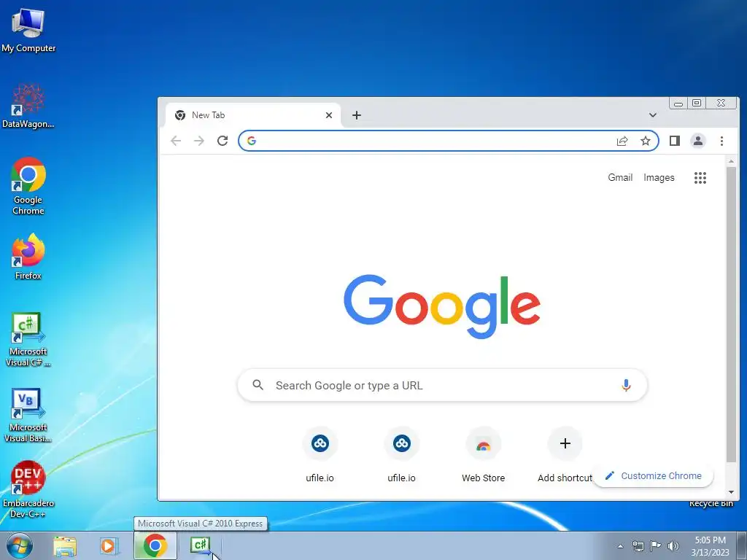The width and height of the screenshot is (747, 560).
Task: Open a new tab with the plus button
Action: 356,115
